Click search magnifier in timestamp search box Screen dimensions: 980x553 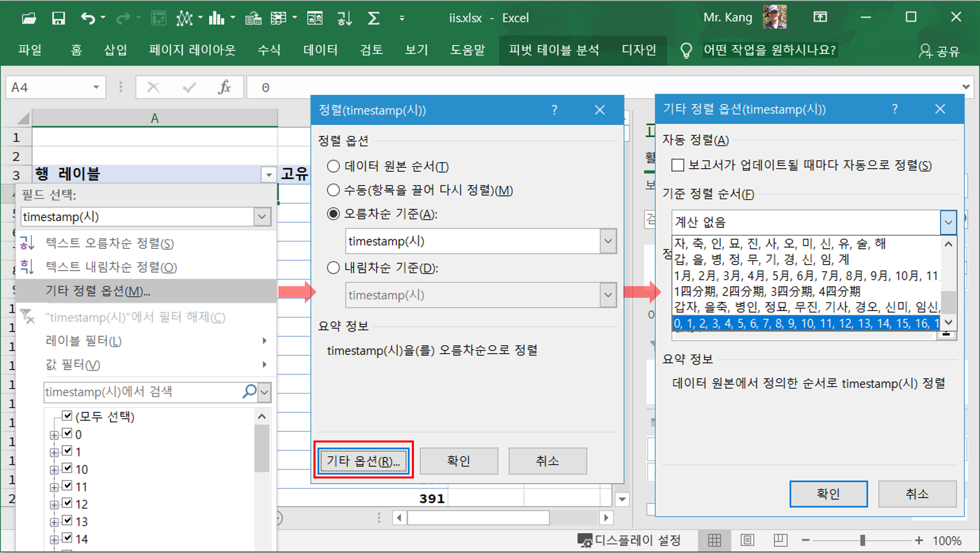click(x=250, y=391)
